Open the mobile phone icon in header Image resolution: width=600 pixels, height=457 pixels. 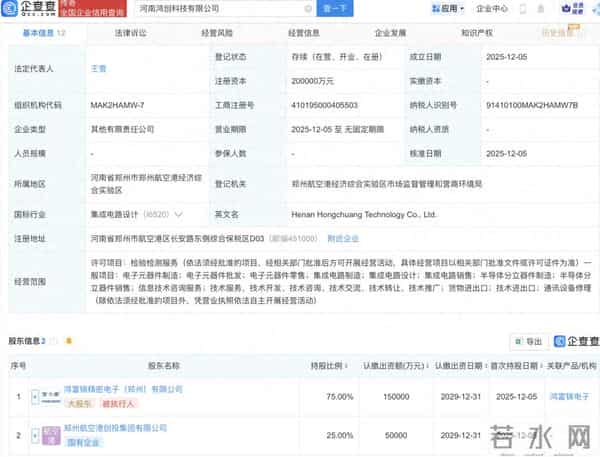pos(523,9)
